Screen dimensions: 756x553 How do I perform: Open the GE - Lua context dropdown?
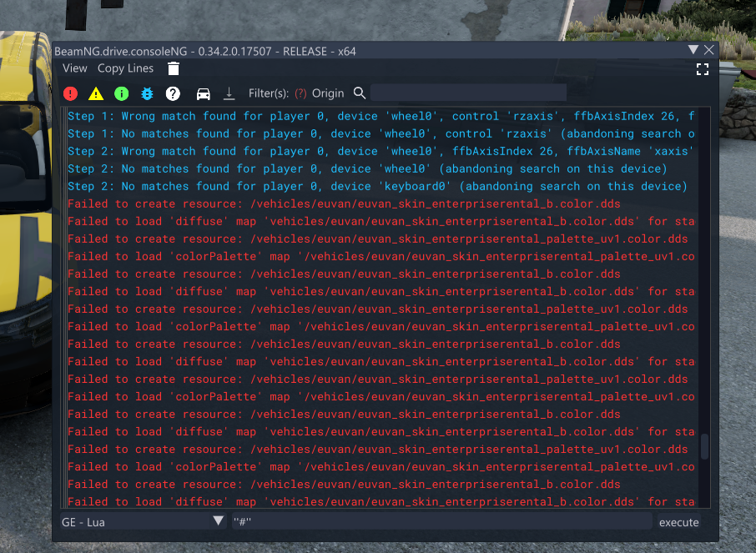(144, 521)
